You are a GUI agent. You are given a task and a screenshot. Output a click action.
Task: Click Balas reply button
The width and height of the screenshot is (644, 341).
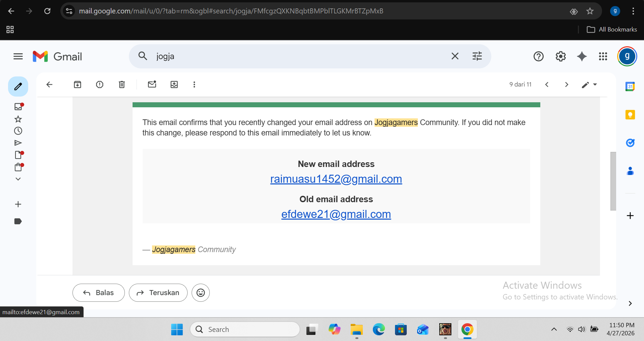[99, 293]
